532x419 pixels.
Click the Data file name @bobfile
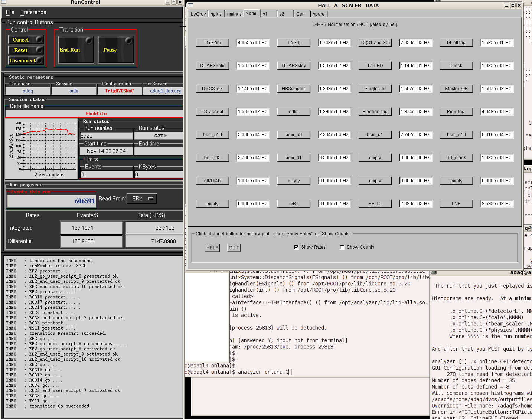96,114
